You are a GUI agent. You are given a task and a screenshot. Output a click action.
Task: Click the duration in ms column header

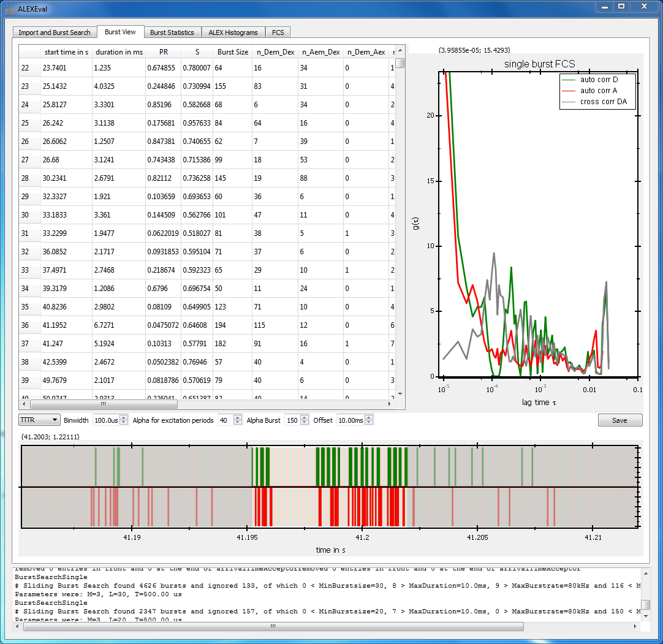119,52
